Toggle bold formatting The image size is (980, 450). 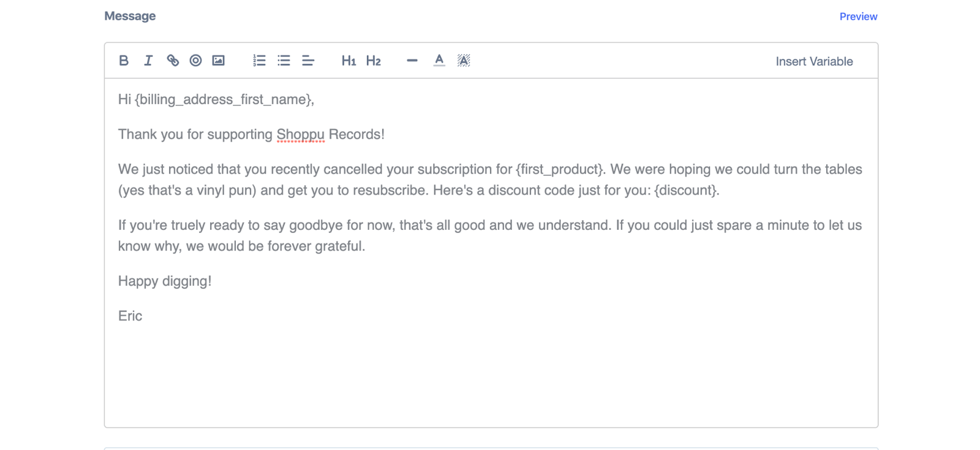pos(124,61)
